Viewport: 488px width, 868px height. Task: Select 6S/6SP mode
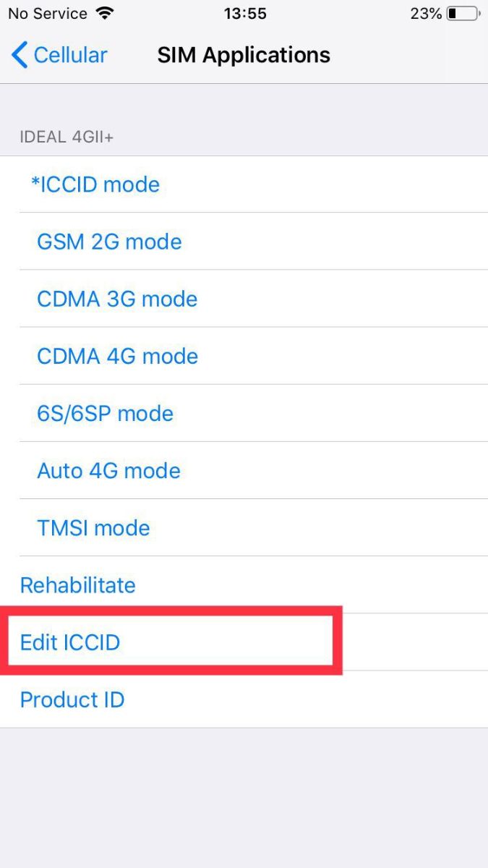[244, 413]
